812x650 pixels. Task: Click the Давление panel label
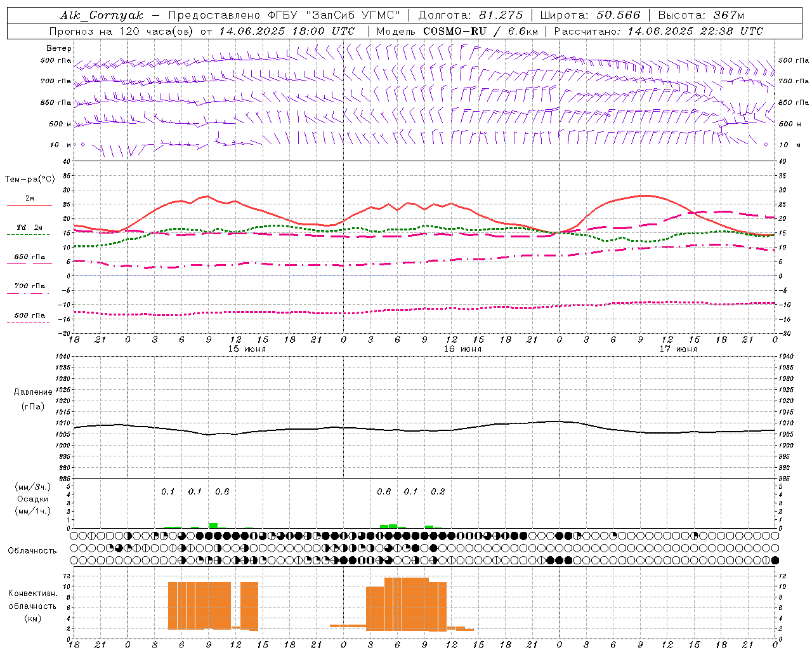click(x=33, y=392)
